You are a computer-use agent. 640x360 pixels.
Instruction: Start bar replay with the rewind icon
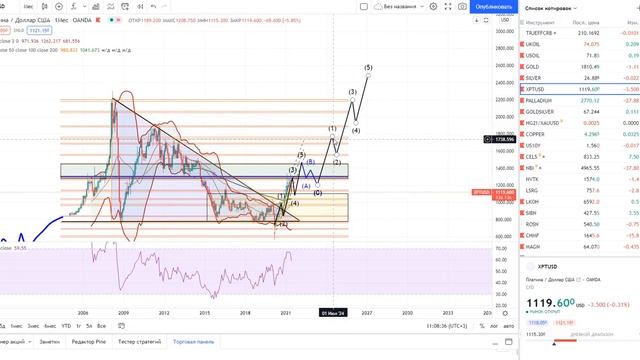(140, 7)
